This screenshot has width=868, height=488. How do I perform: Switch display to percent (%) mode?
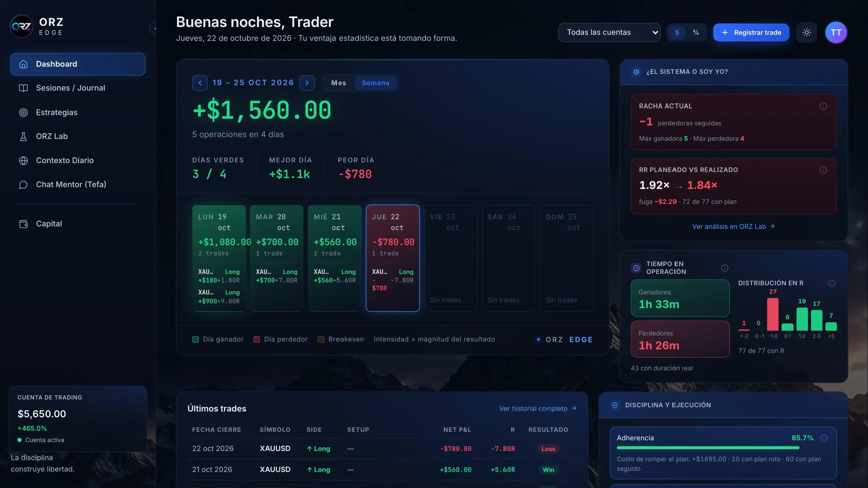[696, 33]
